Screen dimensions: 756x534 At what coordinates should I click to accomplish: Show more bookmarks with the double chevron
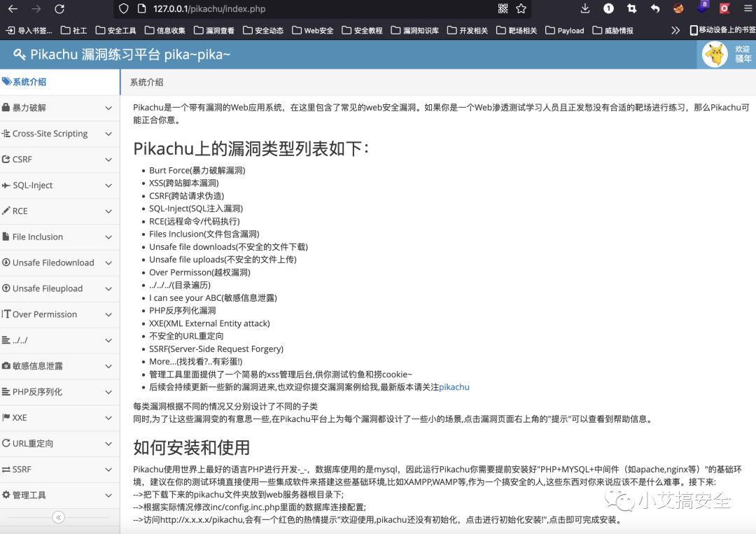675,30
